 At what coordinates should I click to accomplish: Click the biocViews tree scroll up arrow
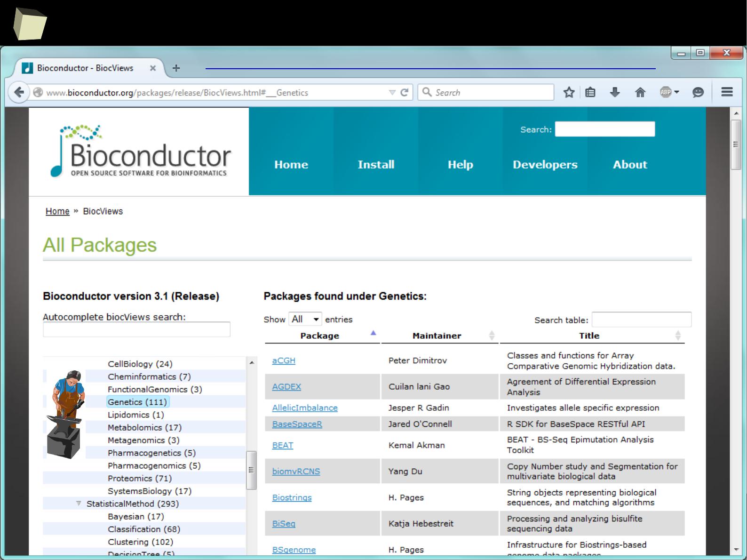coord(252,362)
